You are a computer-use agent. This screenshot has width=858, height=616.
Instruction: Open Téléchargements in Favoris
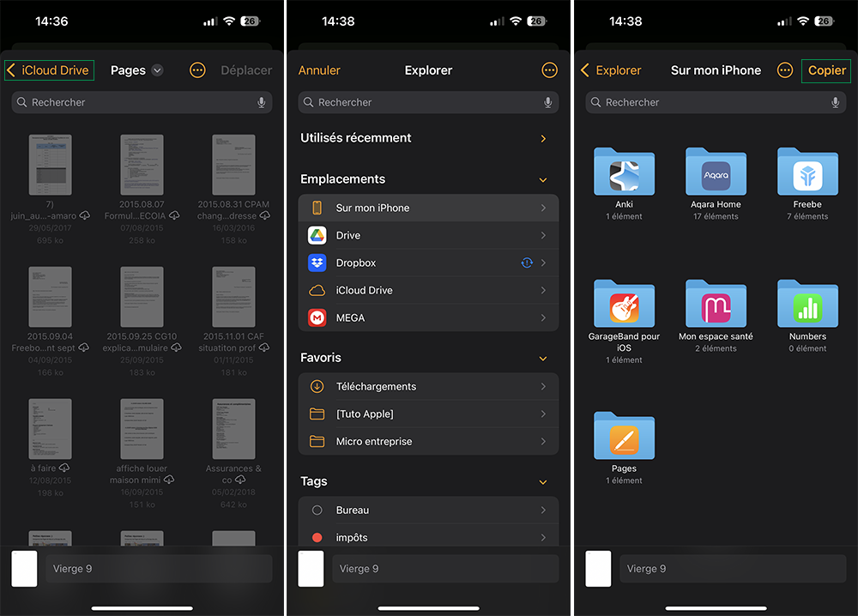[x=428, y=386]
